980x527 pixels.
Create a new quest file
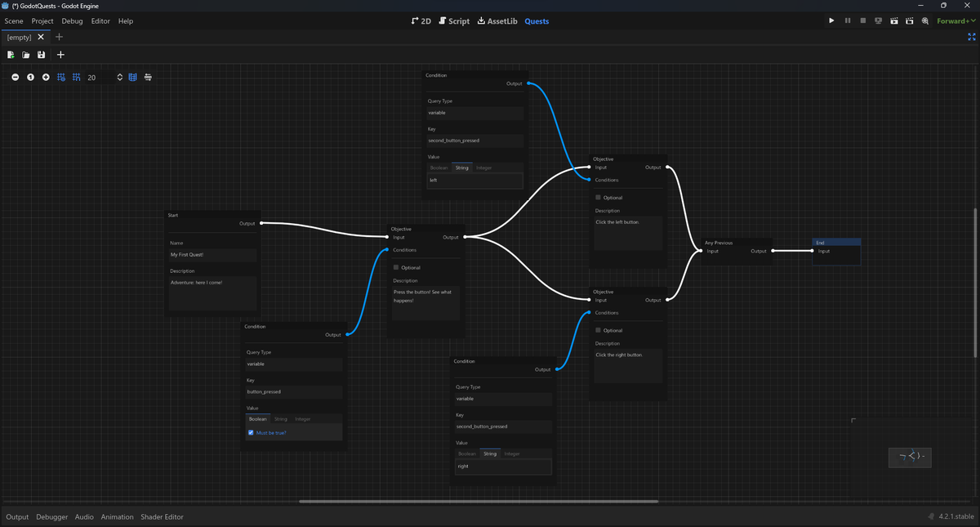(11, 55)
